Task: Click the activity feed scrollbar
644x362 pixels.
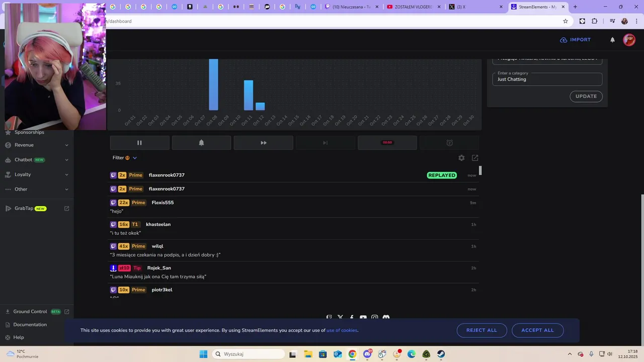Action: (x=480, y=170)
